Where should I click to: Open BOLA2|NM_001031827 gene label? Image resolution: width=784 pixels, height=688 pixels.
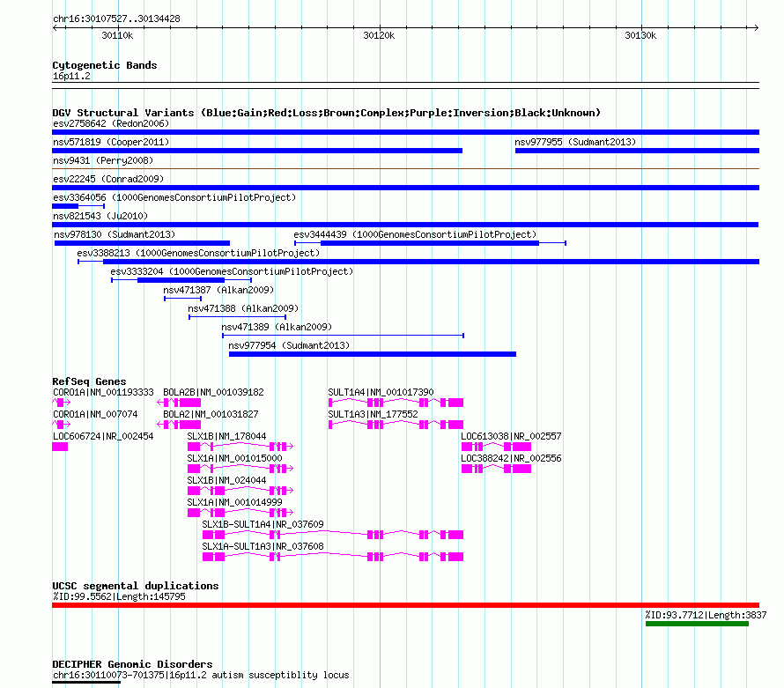tap(211, 415)
